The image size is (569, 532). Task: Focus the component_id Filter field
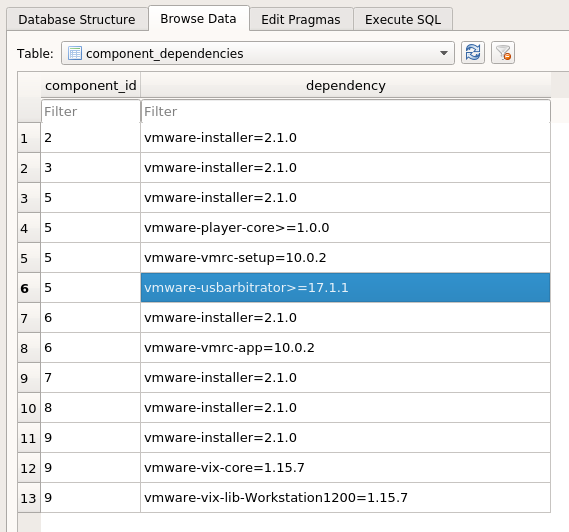[91, 111]
